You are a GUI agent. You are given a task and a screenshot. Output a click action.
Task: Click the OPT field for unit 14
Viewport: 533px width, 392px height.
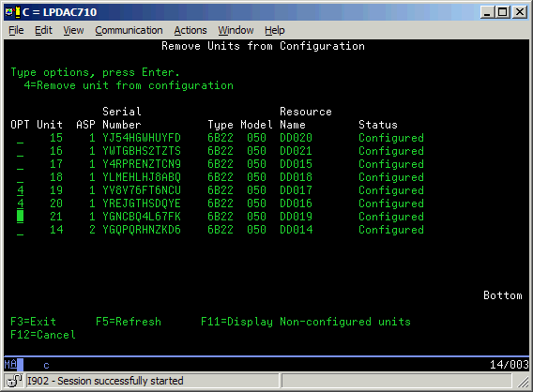click(20, 230)
